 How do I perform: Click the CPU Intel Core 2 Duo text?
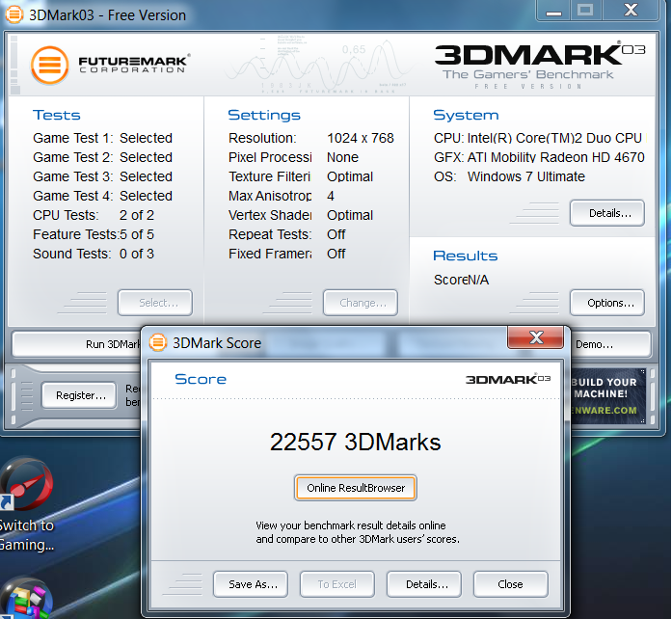pyautogui.click(x=539, y=138)
